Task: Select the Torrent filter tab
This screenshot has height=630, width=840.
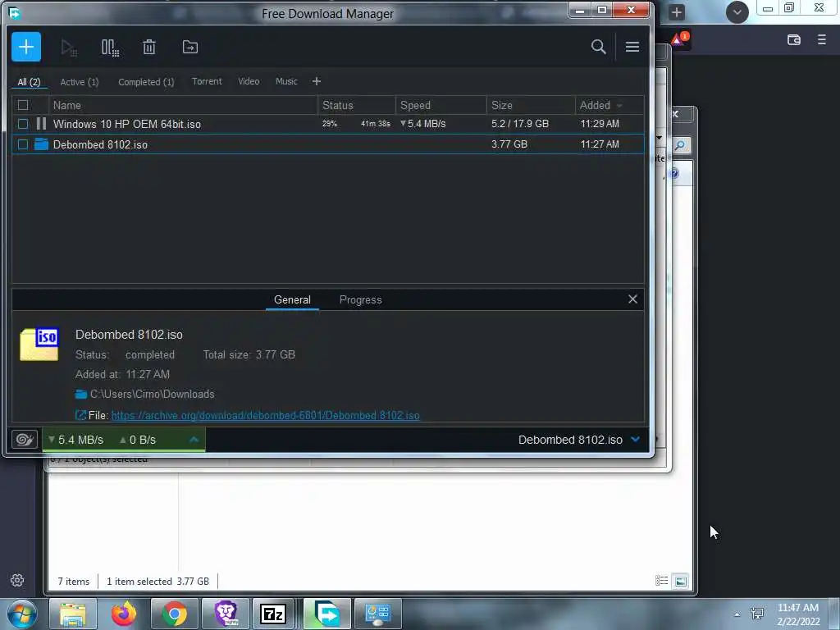Action: (207, 81)
